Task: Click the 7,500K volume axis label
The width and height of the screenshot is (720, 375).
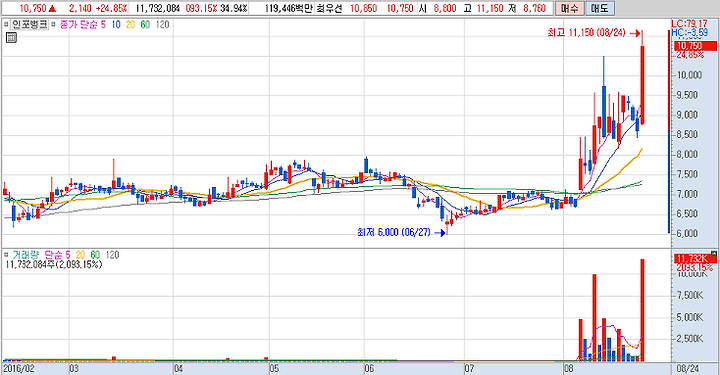Action: [x=690, y=296]
